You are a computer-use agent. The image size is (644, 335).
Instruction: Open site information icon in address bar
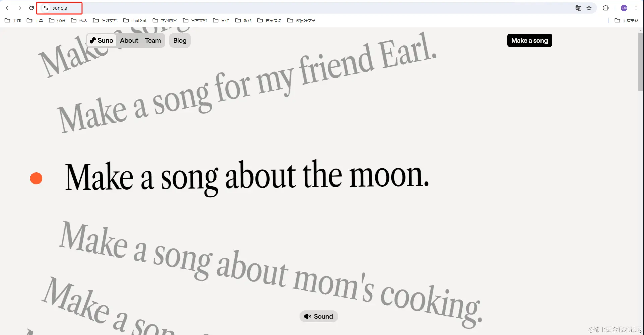coord(46,8)
